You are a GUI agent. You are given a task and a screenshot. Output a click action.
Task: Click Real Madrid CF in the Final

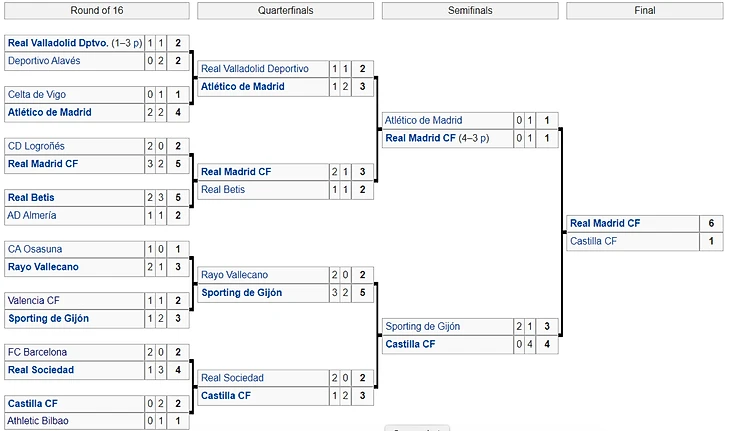coord(605,224)
